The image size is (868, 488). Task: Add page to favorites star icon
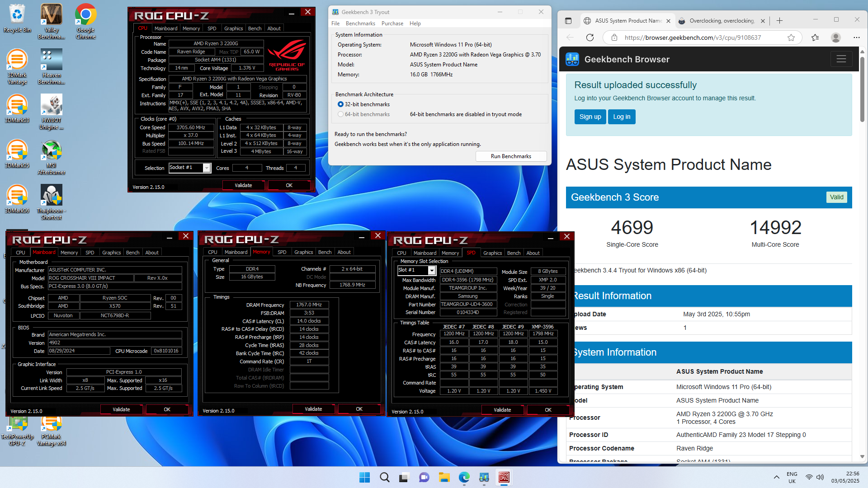click(x=791, y=38)
